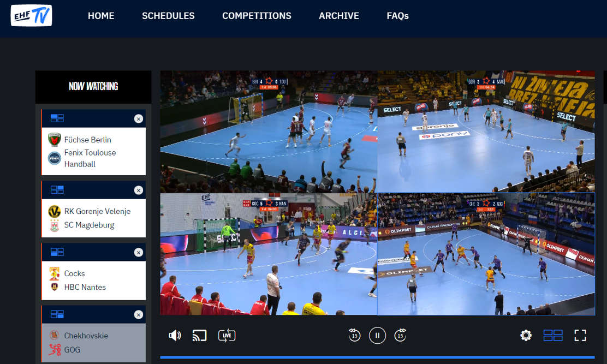Enter fullscreen mode
The height and width of the screenshot is (364, 607).
pyautogui.click(x=580, y=335)
